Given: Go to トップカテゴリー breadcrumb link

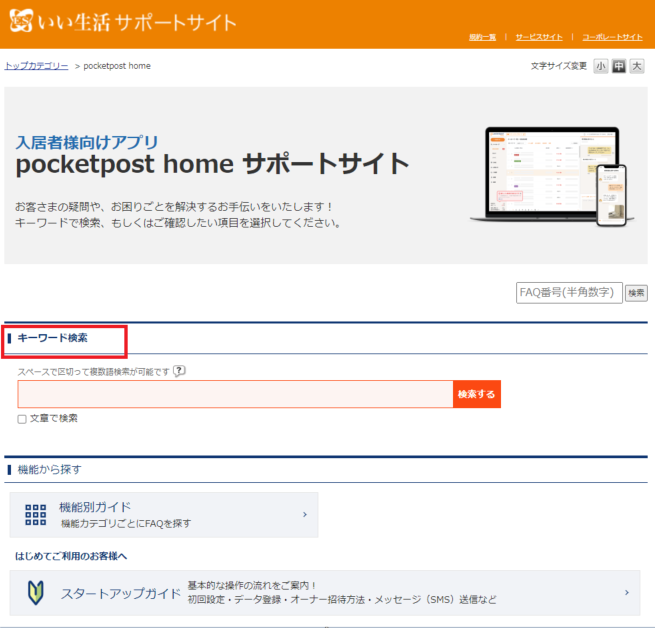Looking at the screenshot, I should 37,66.
